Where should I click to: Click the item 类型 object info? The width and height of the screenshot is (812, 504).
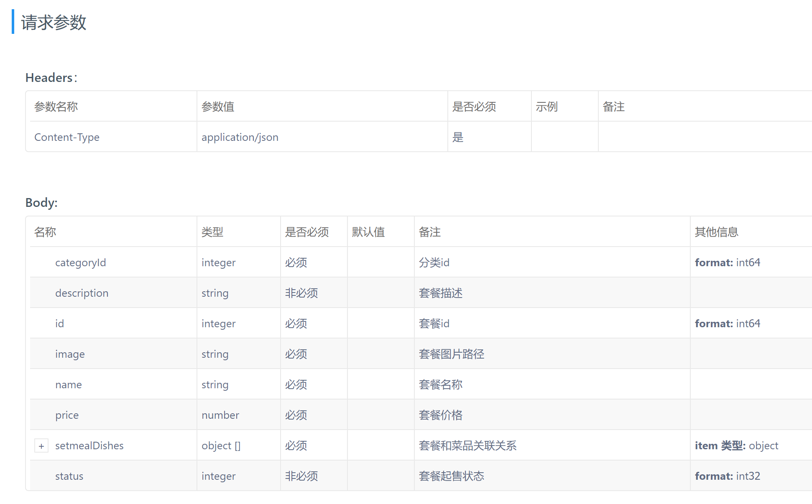pyautogui.click(x=736, y=445)
